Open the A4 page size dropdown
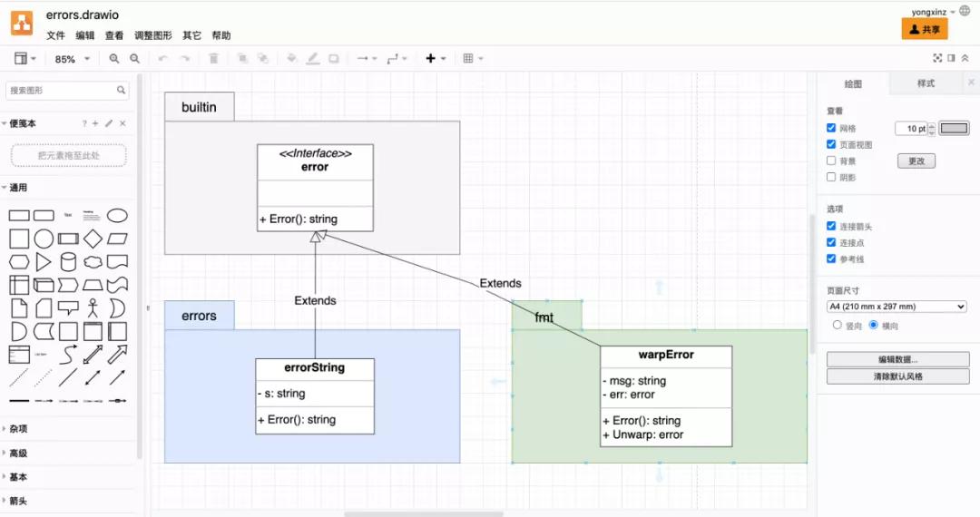Viewport: 980px width, 517px height. pos(897,307)
